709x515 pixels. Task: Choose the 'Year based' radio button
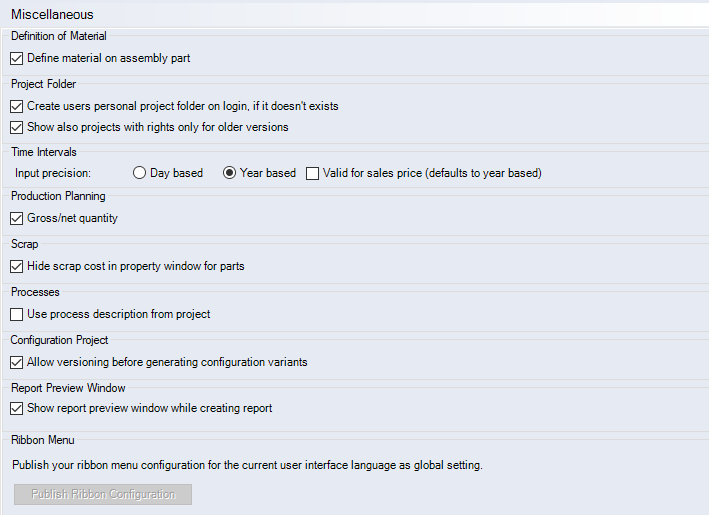click(x=230, y=173)
